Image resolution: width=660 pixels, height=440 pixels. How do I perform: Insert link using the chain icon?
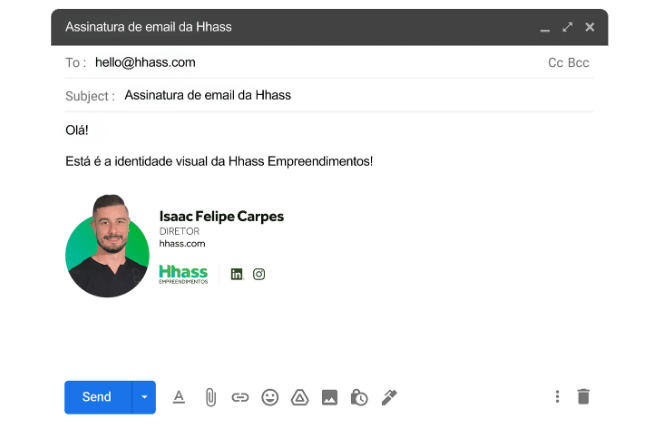pos(240,397)
